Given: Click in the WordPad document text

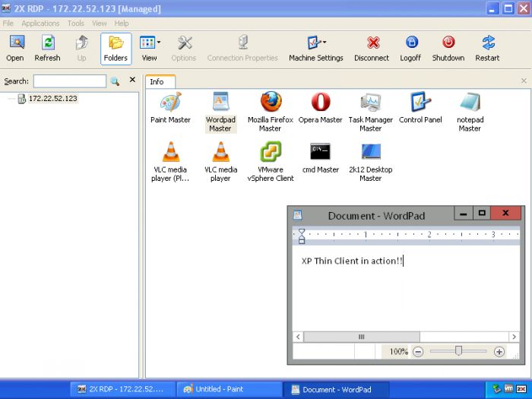Looking at the screenshot, I should click(352, 261).
